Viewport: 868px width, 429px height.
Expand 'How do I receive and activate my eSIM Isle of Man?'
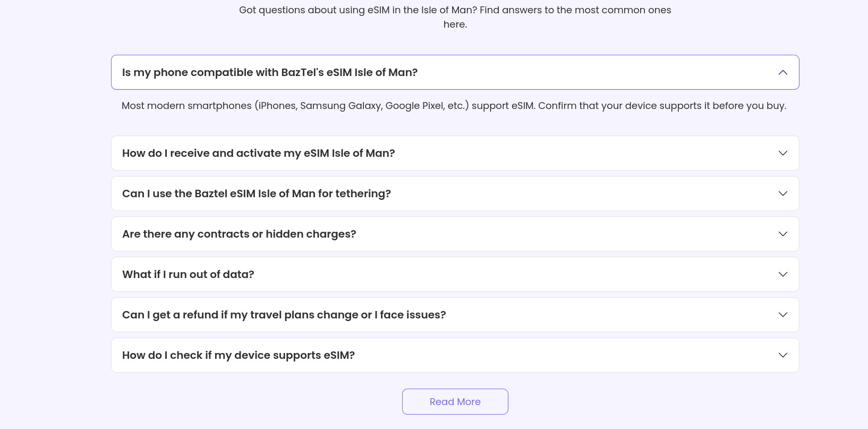click(259, 153)
